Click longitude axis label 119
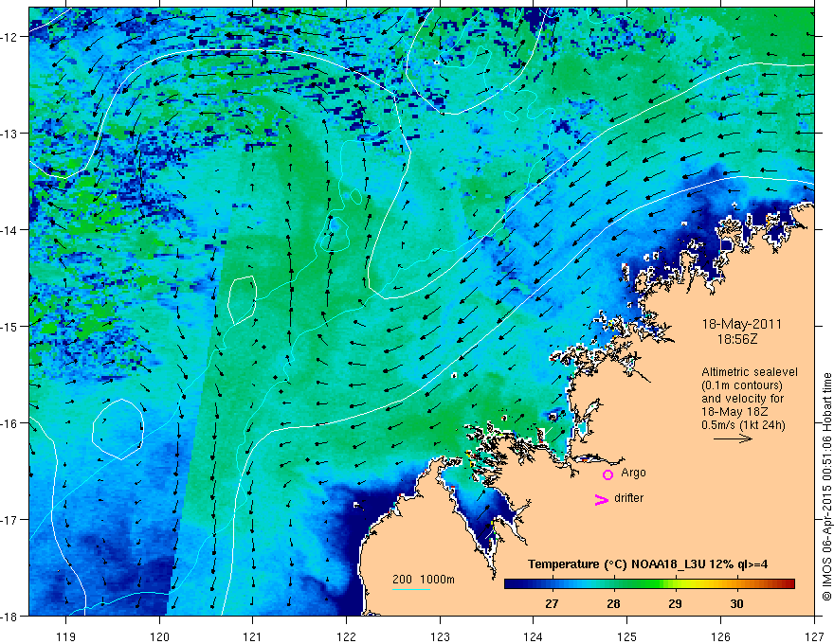This screenshot has width=834, height=644. coord(66,636)
